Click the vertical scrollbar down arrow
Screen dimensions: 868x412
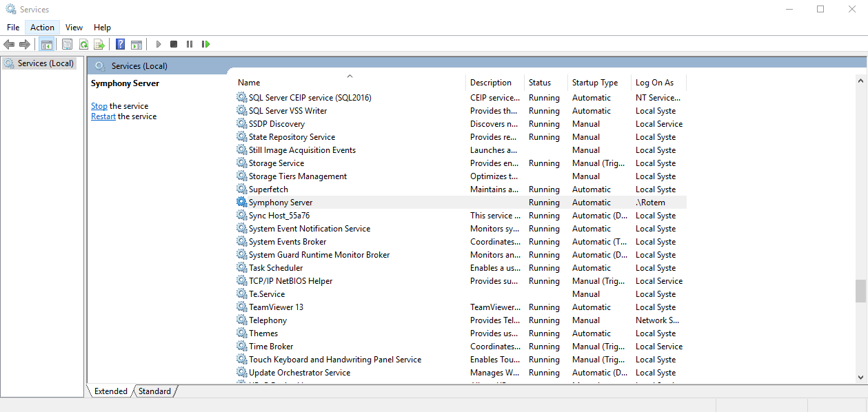pyautogui.click(x=860, y=378)
